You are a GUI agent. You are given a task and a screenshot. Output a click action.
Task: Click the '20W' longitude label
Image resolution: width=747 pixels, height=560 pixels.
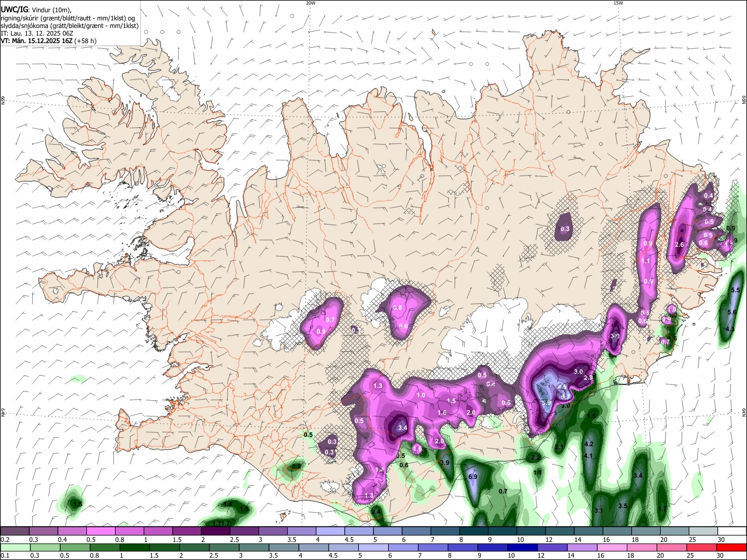click(310, 3)
